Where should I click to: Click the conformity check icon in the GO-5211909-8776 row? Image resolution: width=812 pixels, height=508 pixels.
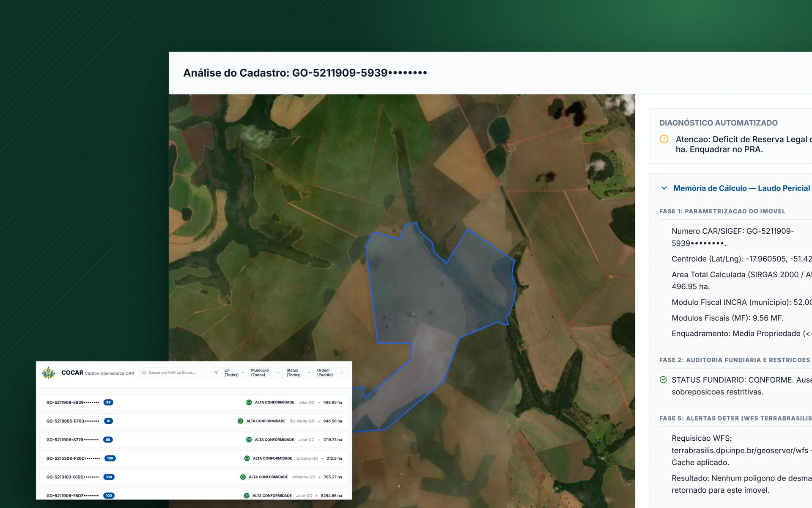[249, 439]
